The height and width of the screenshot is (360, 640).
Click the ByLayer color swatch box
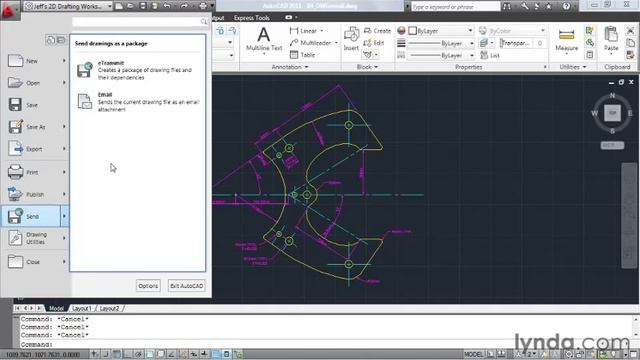coord(413,31)
